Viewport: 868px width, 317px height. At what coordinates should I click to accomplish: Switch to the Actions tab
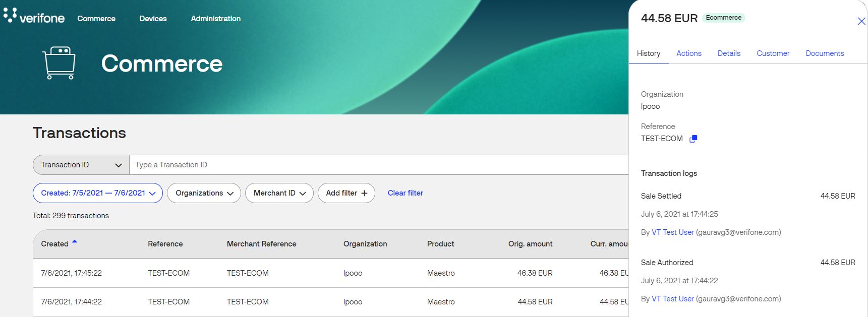tap(689, 53)
